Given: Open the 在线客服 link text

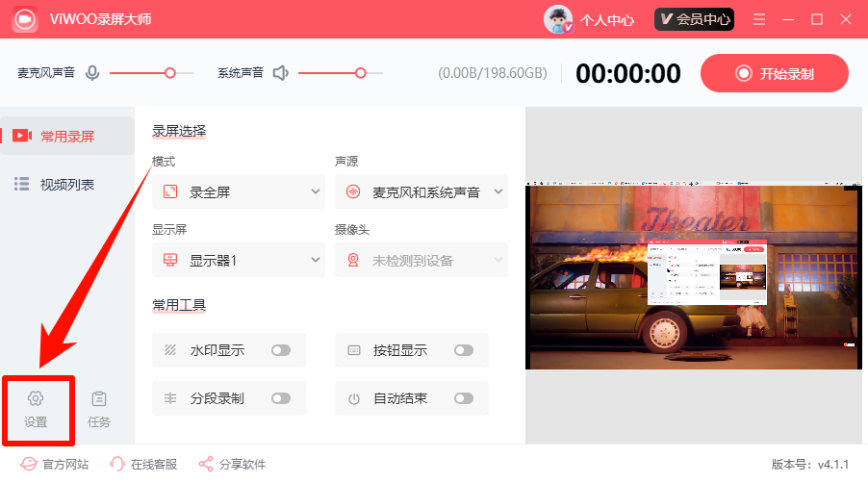Looking at the screenshot, I should coord(154,464).
